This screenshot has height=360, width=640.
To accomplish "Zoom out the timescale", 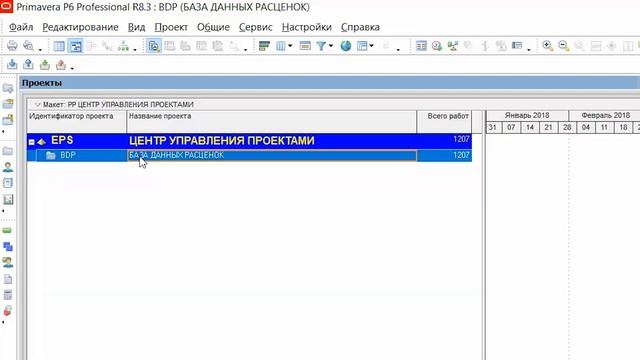I will point(564,46).
